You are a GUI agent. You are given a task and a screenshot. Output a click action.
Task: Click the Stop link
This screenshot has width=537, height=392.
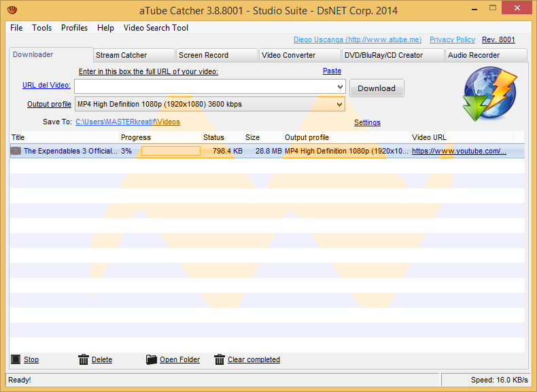(x=31, y=359)
